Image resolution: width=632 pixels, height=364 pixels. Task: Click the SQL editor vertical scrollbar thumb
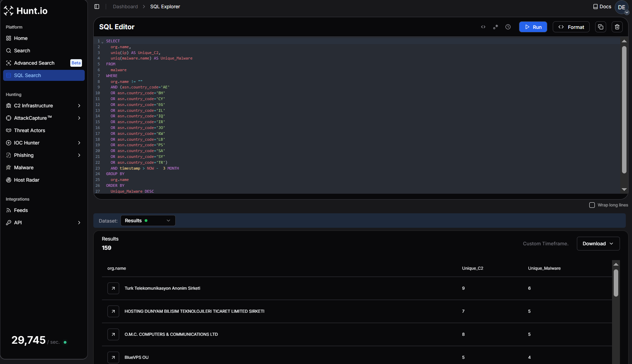click(624, 110)
